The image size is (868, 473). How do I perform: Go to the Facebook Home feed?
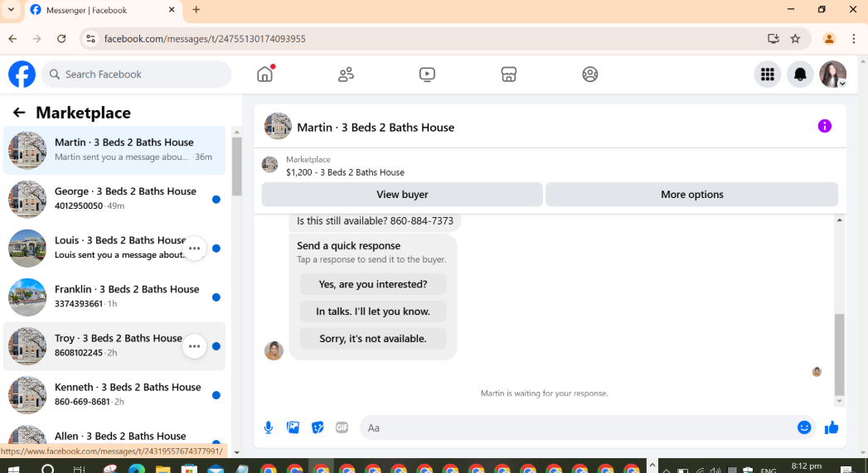click(x=265, y=74)
